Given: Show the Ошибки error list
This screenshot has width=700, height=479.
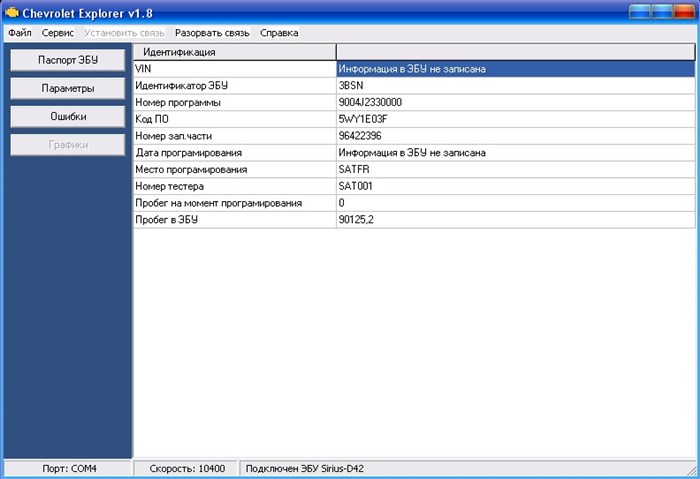Looking at the screenshot, I should [x=68, y=117].
